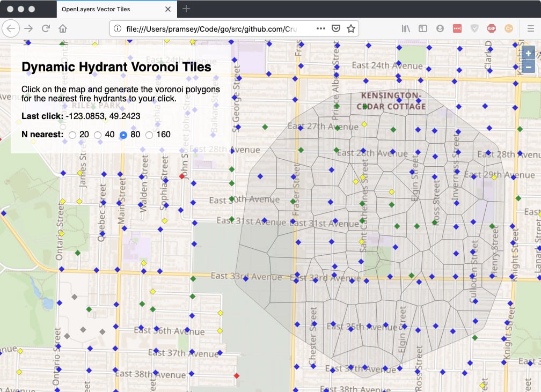Select the 40 nearest hydrants option
Image resolution: width=541 pixels, height=392 pixels.
[98, 135]
